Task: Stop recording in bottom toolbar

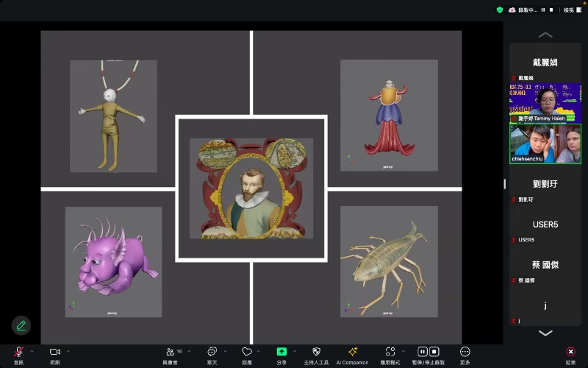Action: coord(434,352)
